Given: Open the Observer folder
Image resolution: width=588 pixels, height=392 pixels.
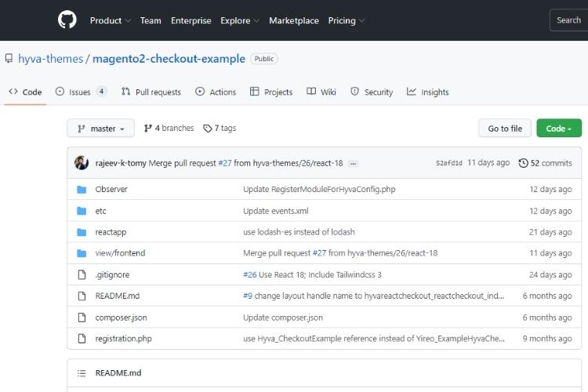Looking at the screenshot, I should pos(111,189).
